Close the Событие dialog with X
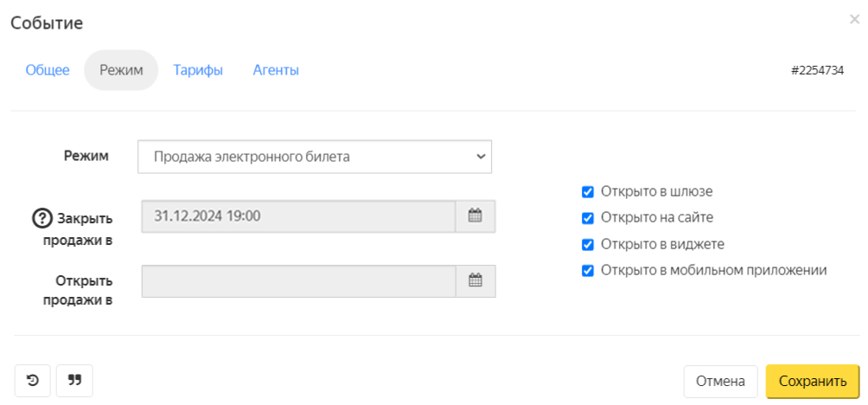The width and height of the screenshot is (868, 405). 854,19
